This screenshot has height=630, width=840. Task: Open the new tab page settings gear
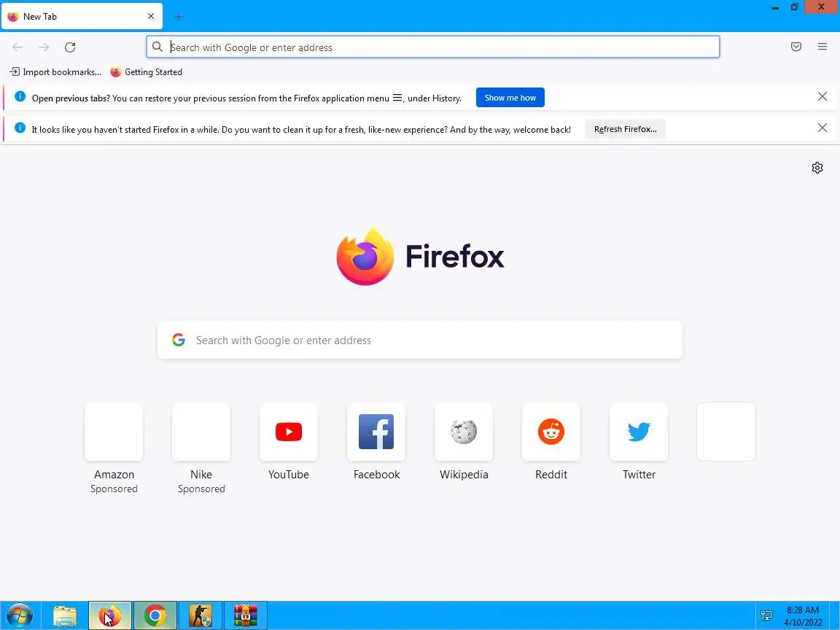(x=817, y=168)
